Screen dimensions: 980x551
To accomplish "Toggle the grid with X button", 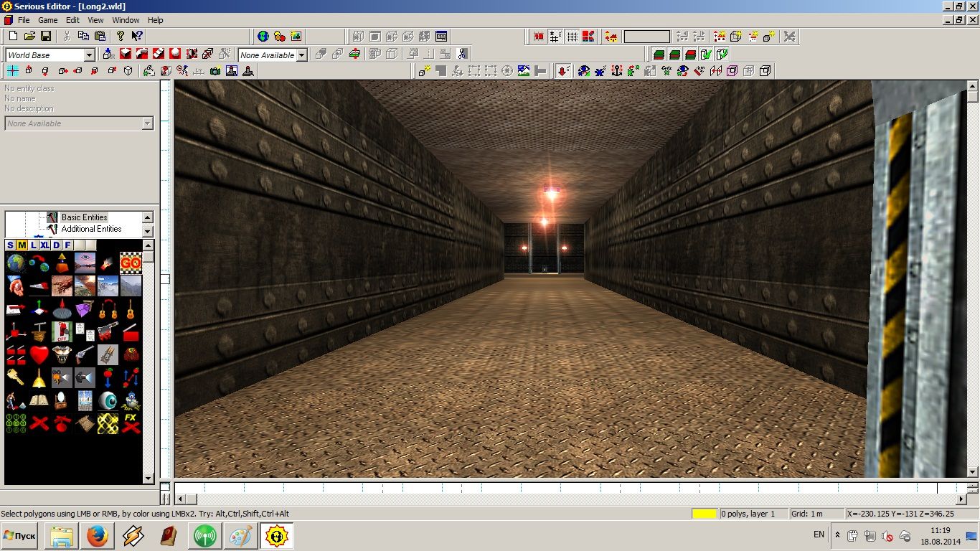I will (556, 37).
